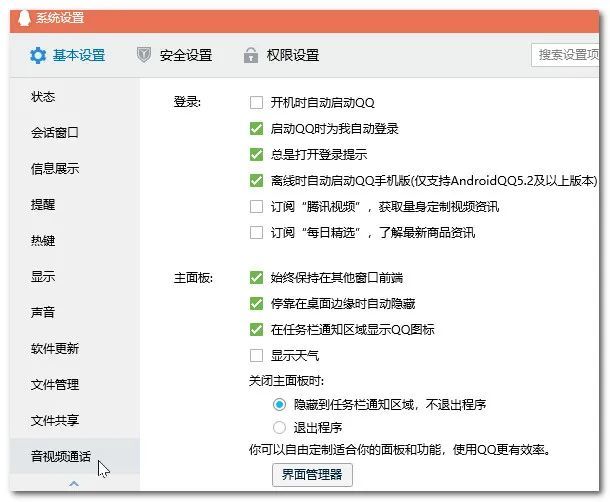Viewport: 610px width, 502px height.
Task: Open the 提醒 sidebar section
Action: click(43, 204)
